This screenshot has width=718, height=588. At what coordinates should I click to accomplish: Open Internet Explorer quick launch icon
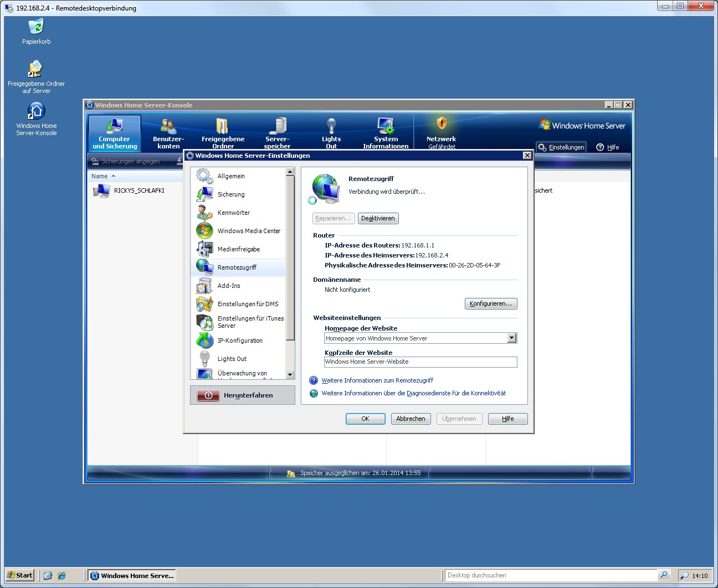(61, 575)
